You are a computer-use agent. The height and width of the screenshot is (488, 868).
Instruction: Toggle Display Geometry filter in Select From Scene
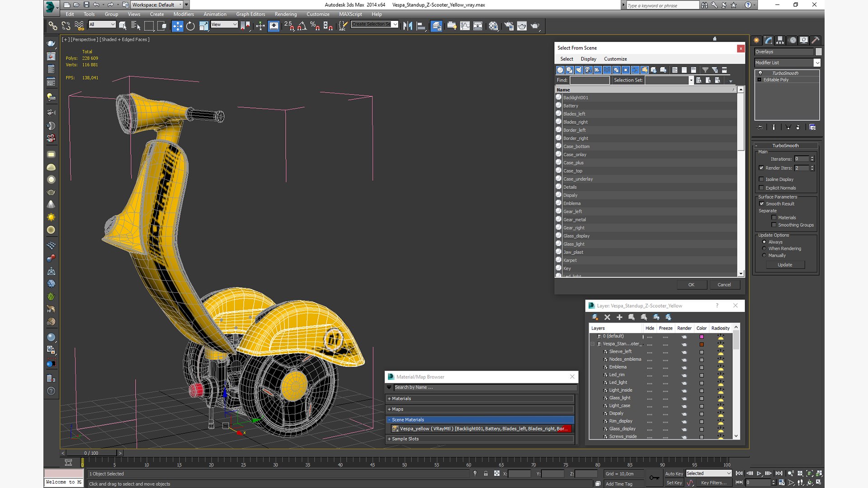click(560, 70)
